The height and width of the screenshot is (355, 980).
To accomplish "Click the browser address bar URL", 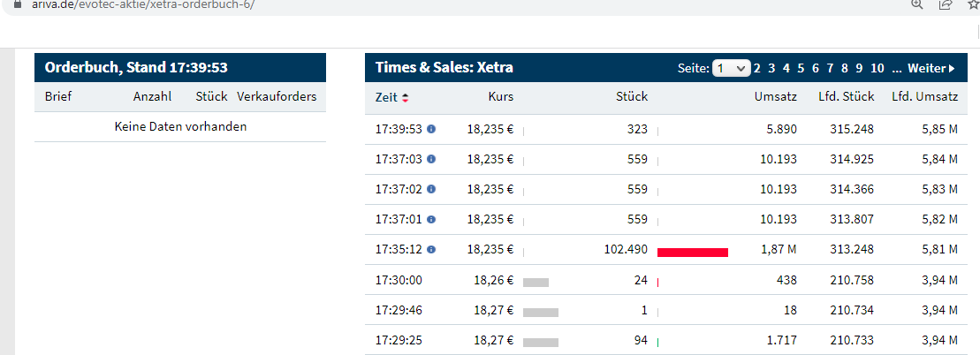I will click(143, 4).
